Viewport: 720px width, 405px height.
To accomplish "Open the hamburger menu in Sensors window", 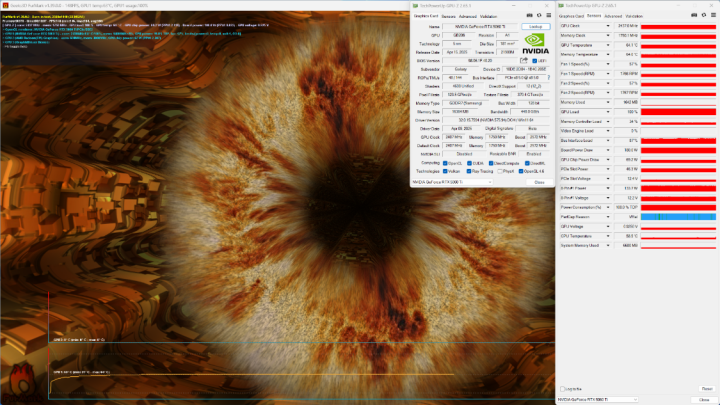I will point(713,16).
